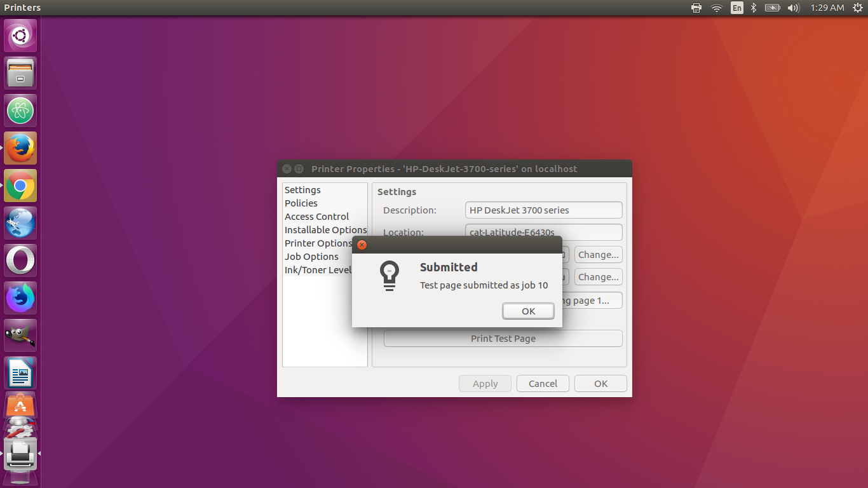
Task: Click Apply in Printer Properties
Action: click(485, 384)
